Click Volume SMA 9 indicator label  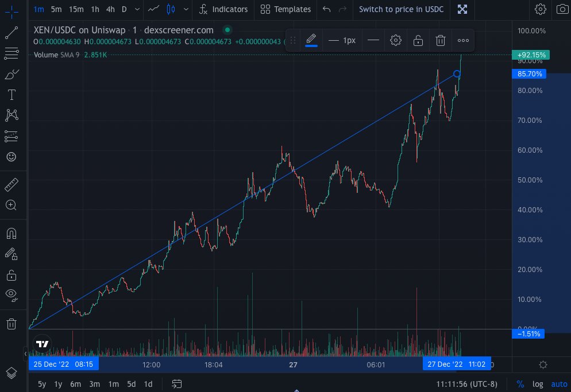point(56,55)
